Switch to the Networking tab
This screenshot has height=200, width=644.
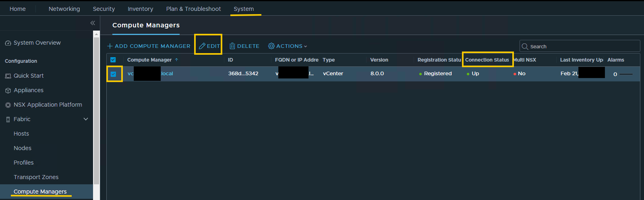(64, 9)
